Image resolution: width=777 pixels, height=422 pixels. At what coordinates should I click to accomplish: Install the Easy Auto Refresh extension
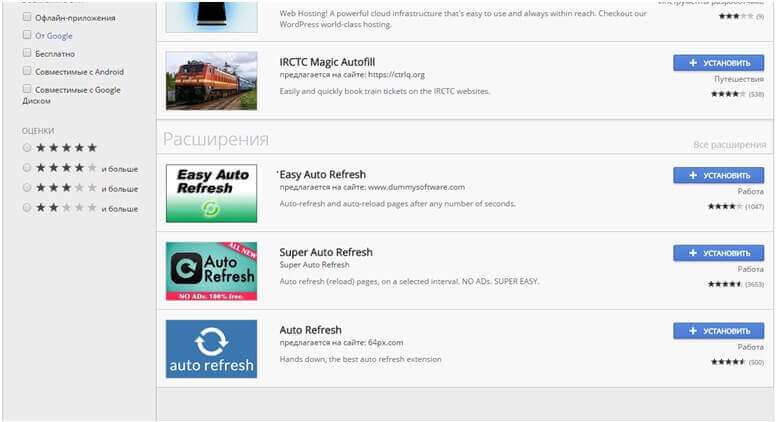(x=718, y=175)
